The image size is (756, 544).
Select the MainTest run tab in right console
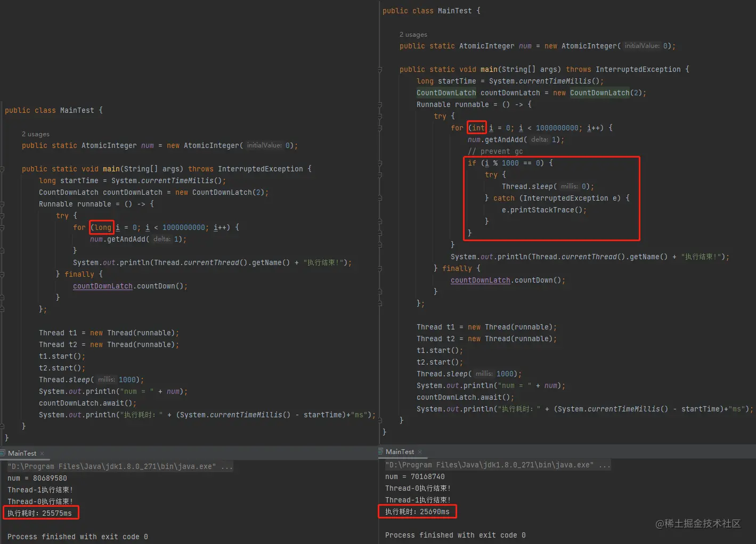pyautogui.click(x=400, y=452)
